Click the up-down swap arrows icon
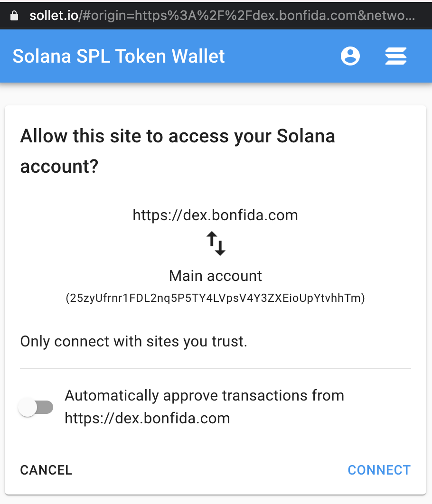Image resolution: width=432 pixels, height=504 pixels. pos(216,243)
